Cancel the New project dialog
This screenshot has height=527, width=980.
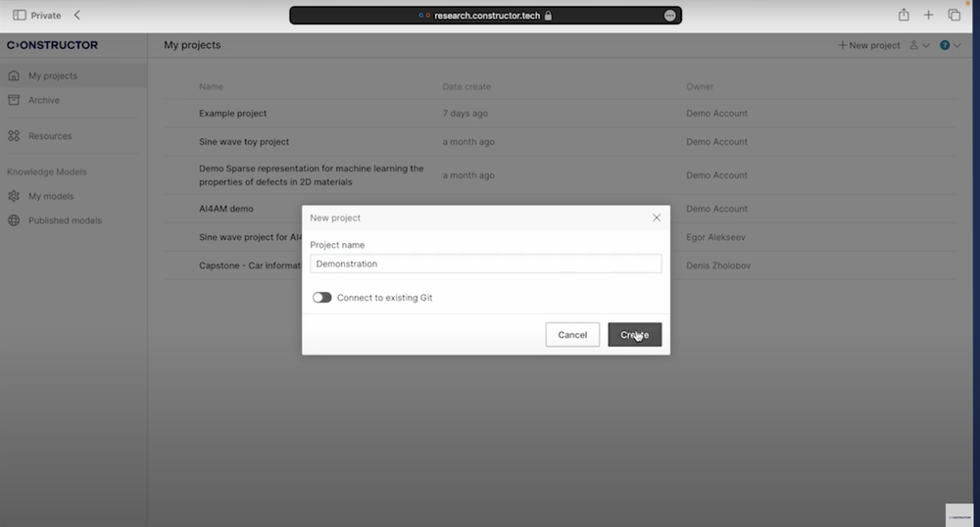pos(572,335)
